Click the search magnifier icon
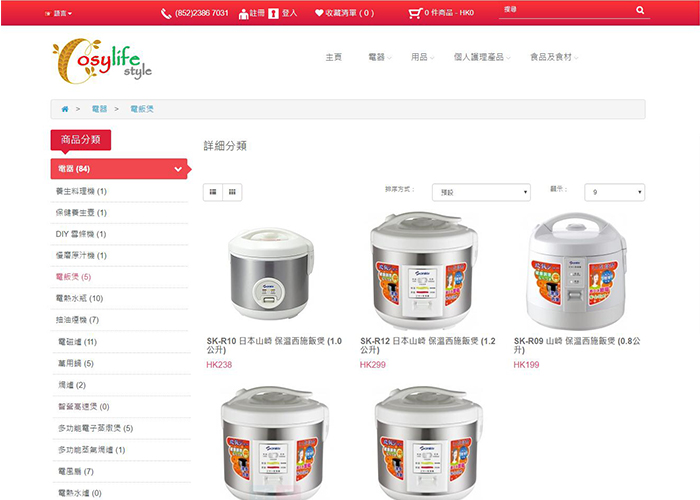 click(640, 10)
